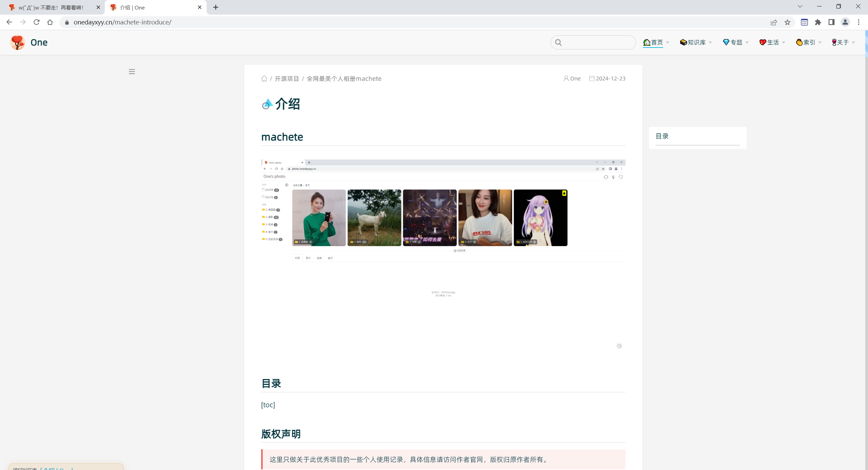Click the One site title text
This screenshot has height=470, width=868.
coord(39,42)
